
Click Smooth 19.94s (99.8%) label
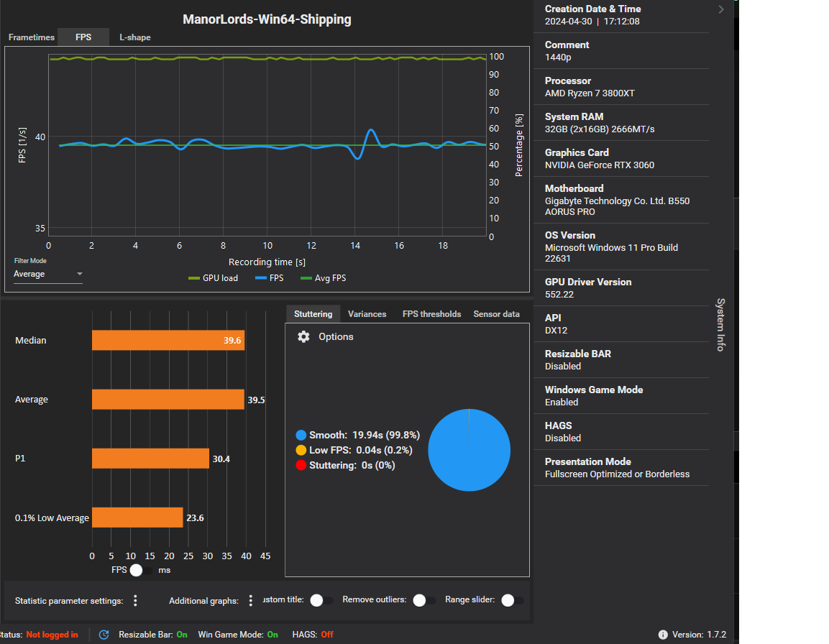pyautogui.click(x=365, y=435)
